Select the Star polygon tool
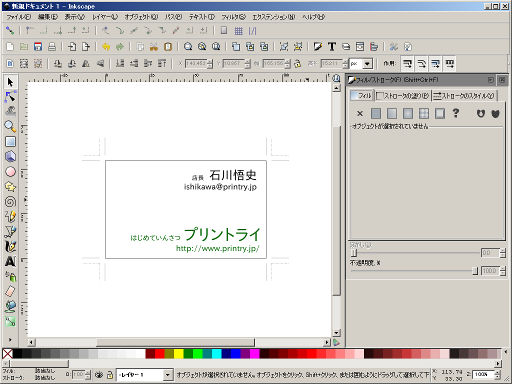 click(x=10, y=187)
